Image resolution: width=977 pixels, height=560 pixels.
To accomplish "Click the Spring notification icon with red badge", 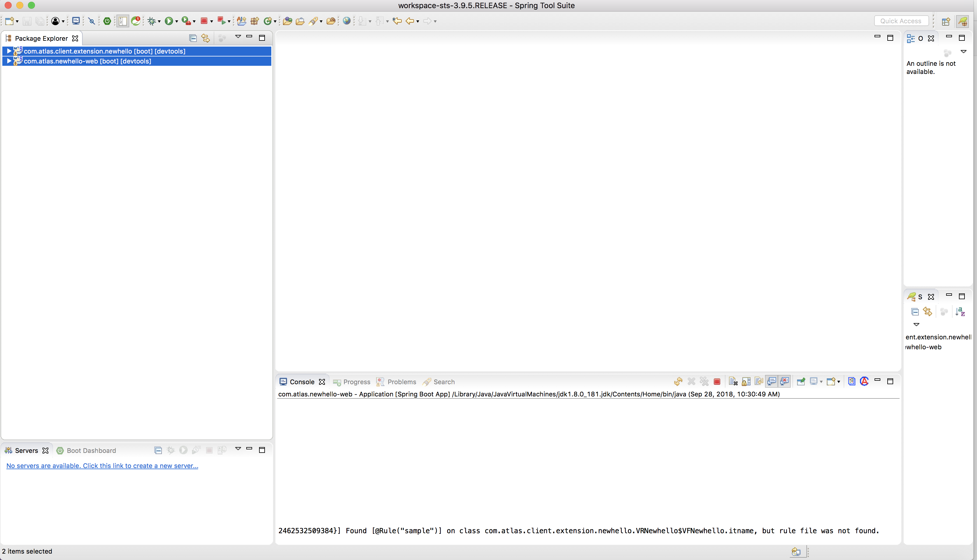I will (x=136, y=21).
